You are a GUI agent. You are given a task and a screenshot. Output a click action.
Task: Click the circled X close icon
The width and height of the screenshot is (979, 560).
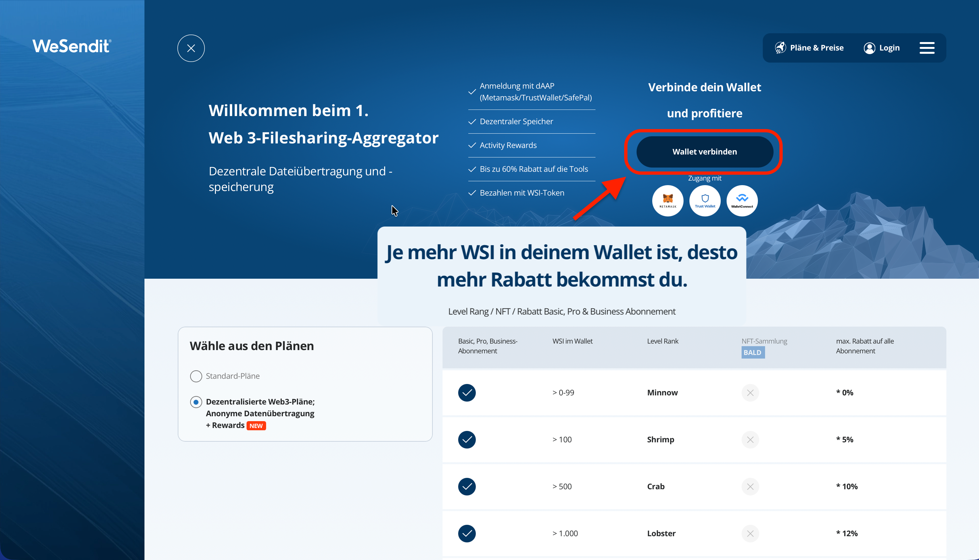[191, 48]
